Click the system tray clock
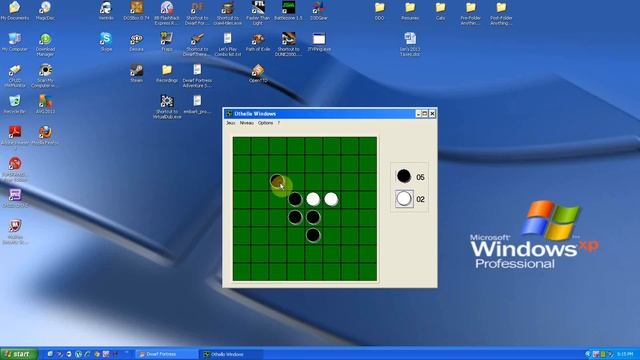 (625, 354)
